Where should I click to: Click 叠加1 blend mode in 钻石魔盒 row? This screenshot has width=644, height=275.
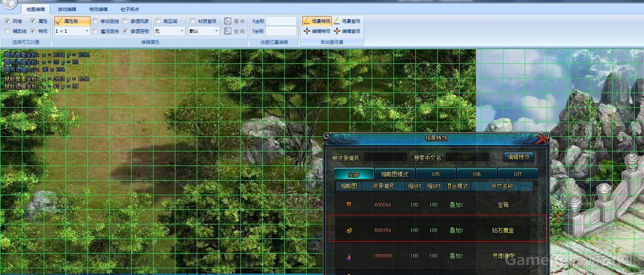coord(456,230)
